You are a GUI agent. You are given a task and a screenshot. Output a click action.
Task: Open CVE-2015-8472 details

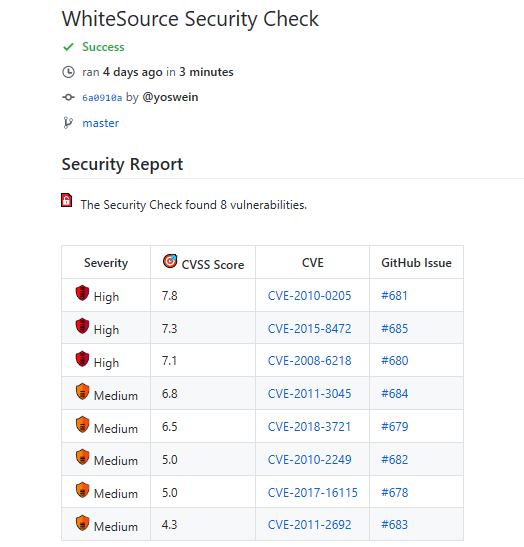[x=309, y=329]
